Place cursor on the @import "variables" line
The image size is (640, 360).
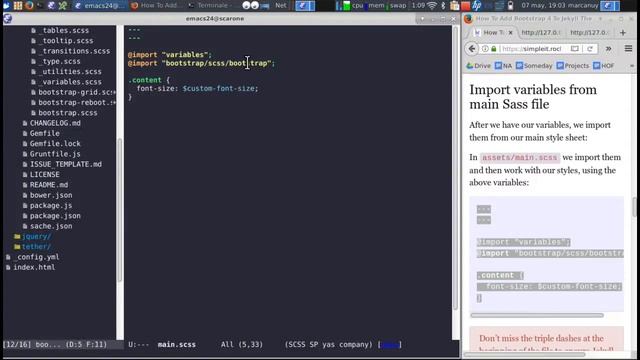pos(169,55)
